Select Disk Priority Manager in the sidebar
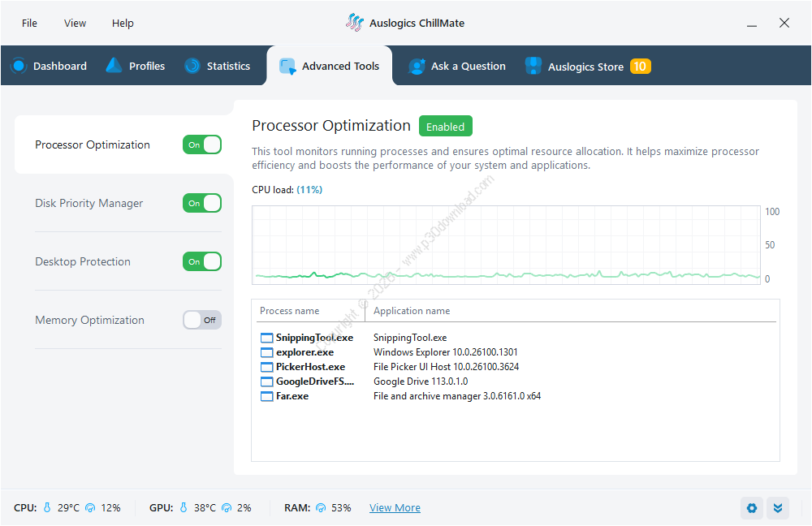Viewport: 812px width, 526px height. click(x=89, y=203)
